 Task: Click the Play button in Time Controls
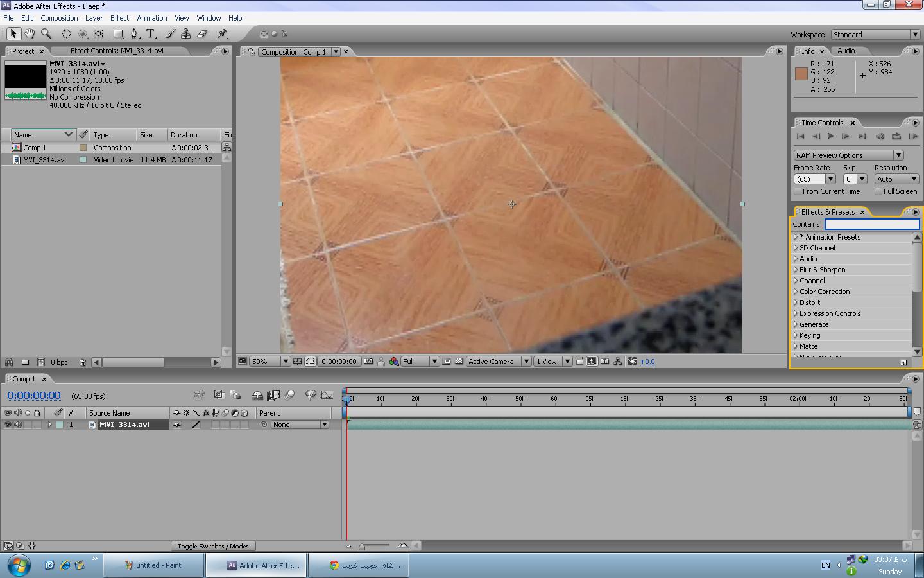pyautogui.click(x=831, y=136)
